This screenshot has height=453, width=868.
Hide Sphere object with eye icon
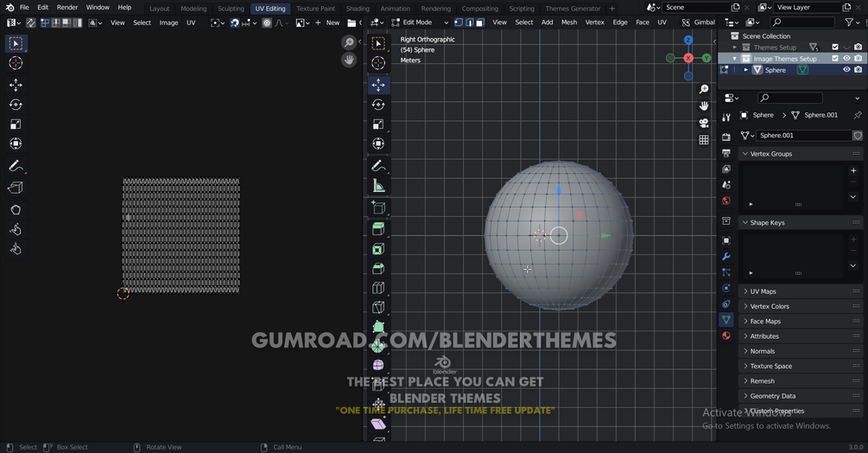[846, 70]
